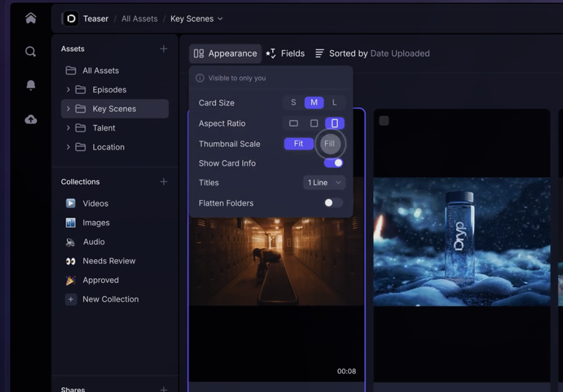The image size is (563, 392).
Task: Add new asset folder with plus icon
Action: pos(164,49)
